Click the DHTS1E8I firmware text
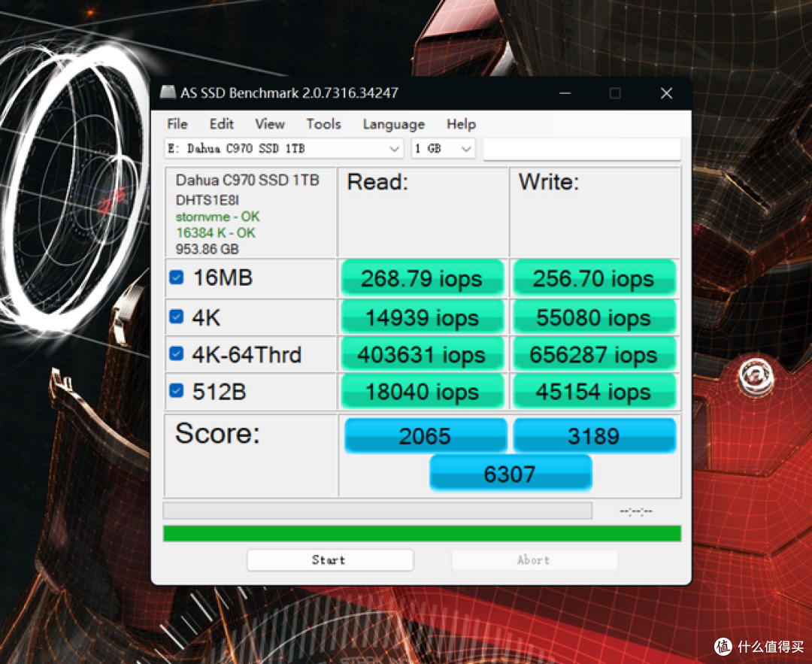812x664 pixels. tap(208, 200)
